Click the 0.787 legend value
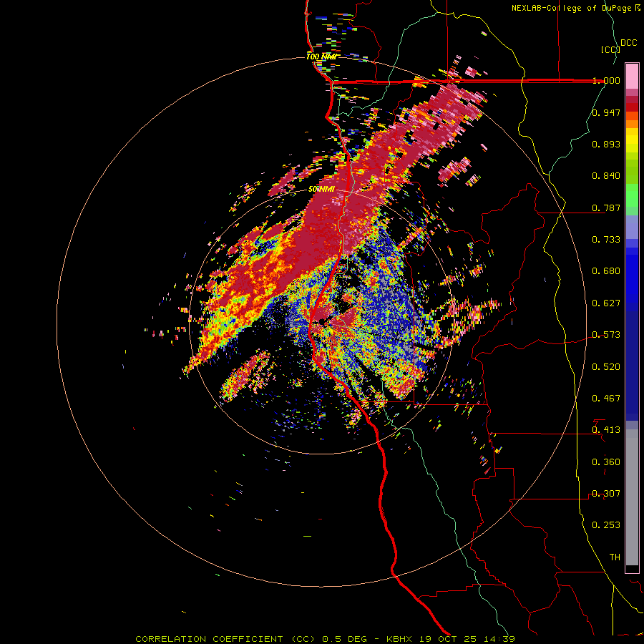Viewport: 644px width, 644px height. [606, 208]
